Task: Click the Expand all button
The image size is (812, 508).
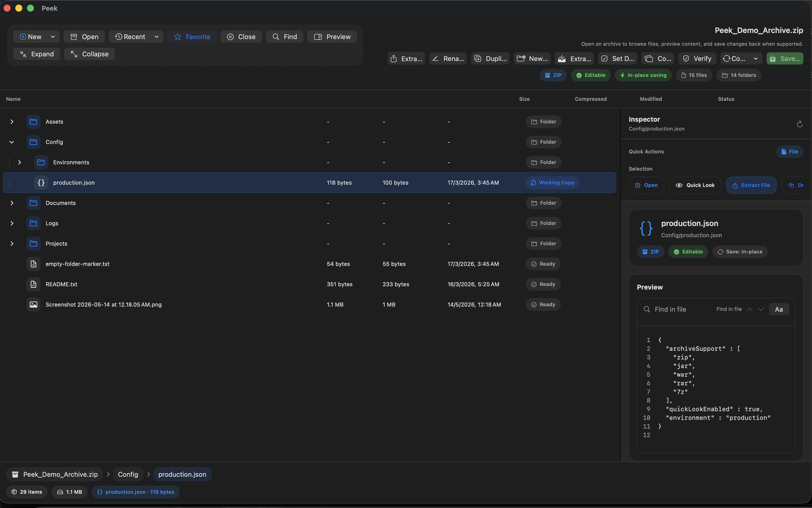Action: (x=37, y=54)
